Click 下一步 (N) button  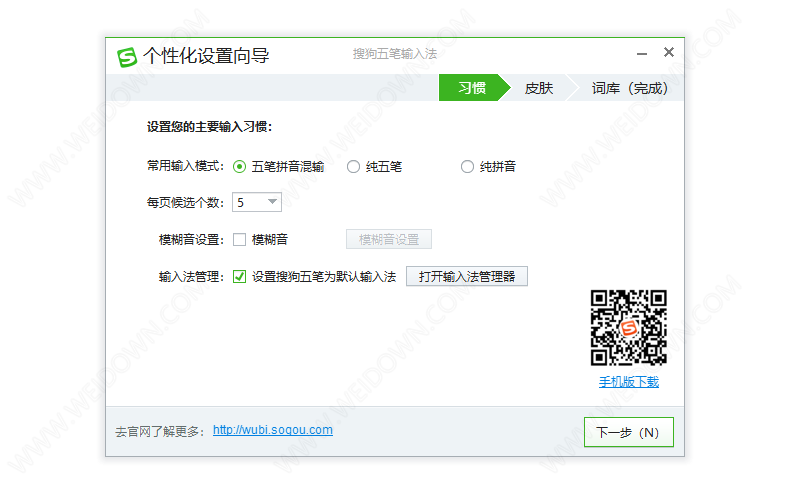tap(628, 432)
